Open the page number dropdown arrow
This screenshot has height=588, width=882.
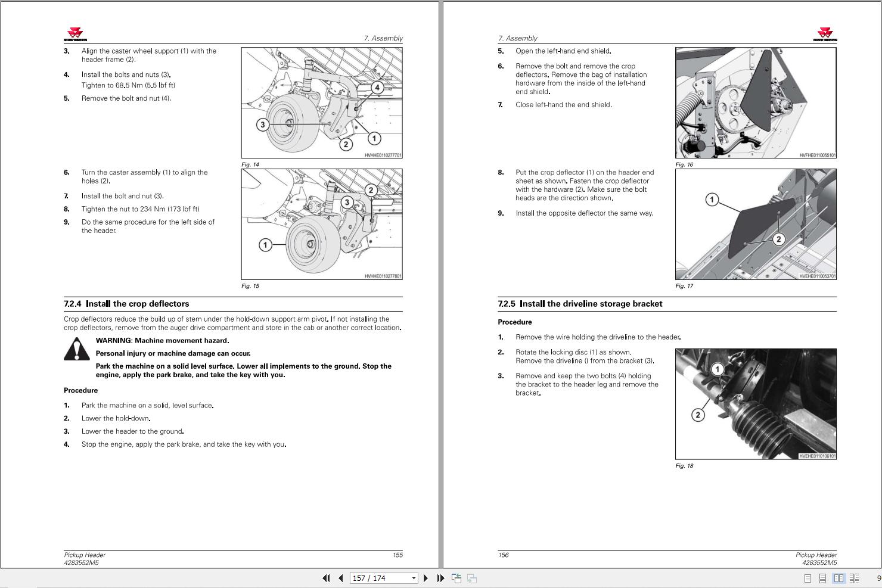tap(414, 578)
